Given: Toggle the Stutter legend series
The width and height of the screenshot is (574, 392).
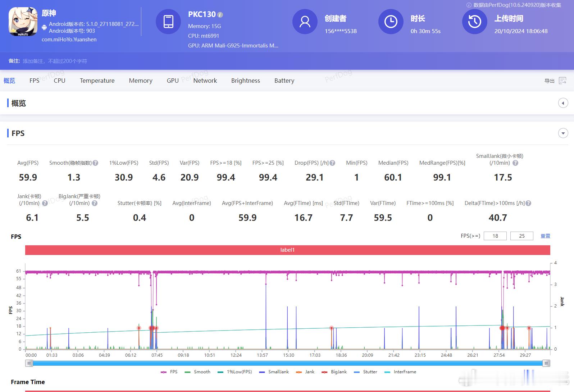Looking at the screenshot, I should coord(365,372).
